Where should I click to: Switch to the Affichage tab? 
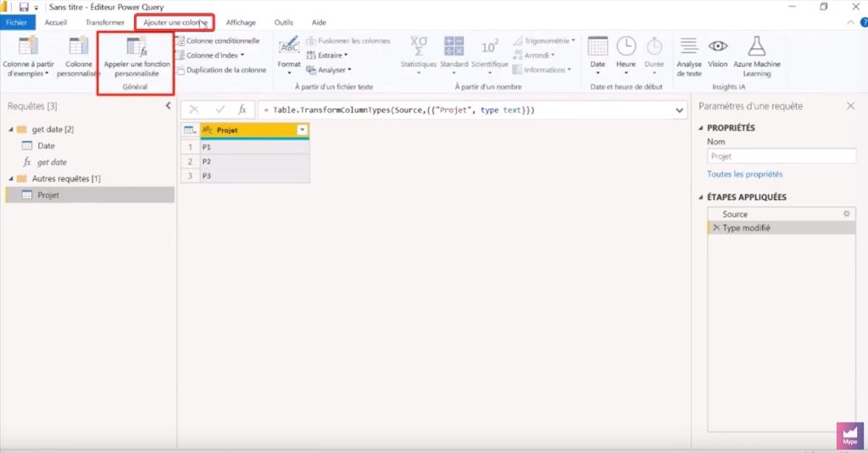tap(241, 22)
